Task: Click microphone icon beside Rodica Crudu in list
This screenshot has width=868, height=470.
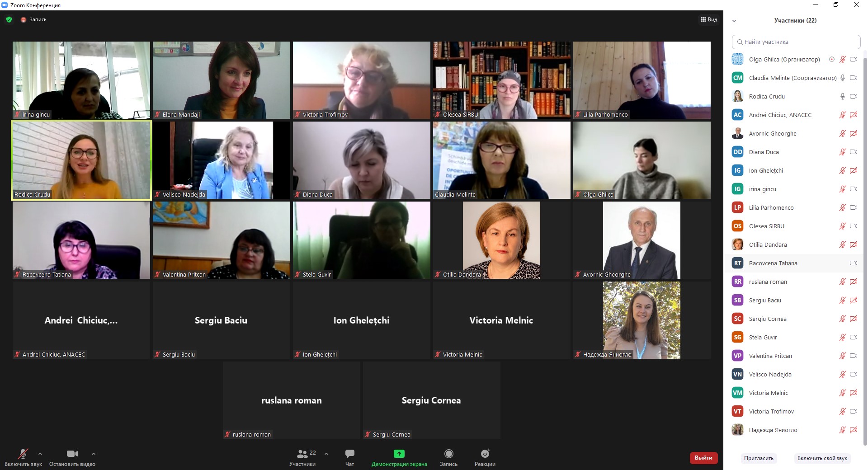Action: 843,96
